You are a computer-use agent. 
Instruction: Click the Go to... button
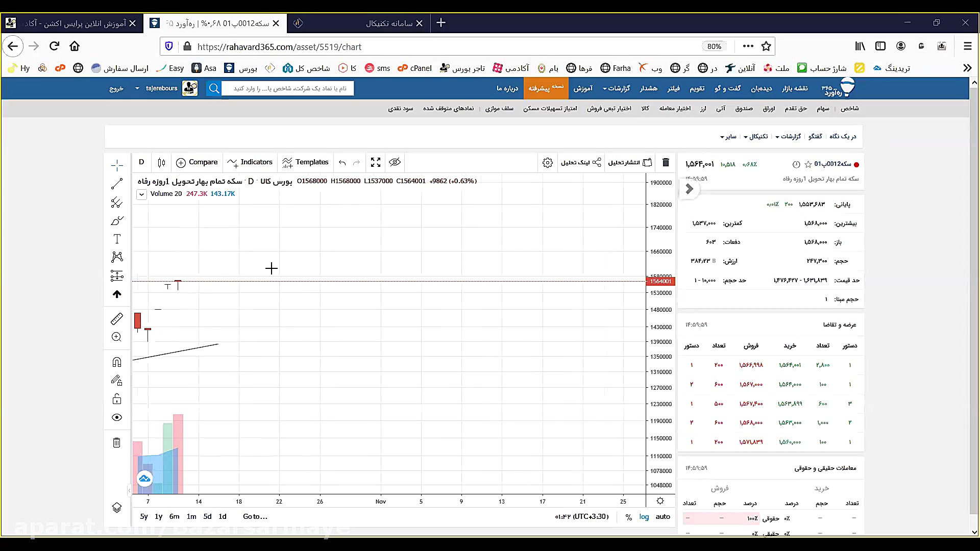255,516
